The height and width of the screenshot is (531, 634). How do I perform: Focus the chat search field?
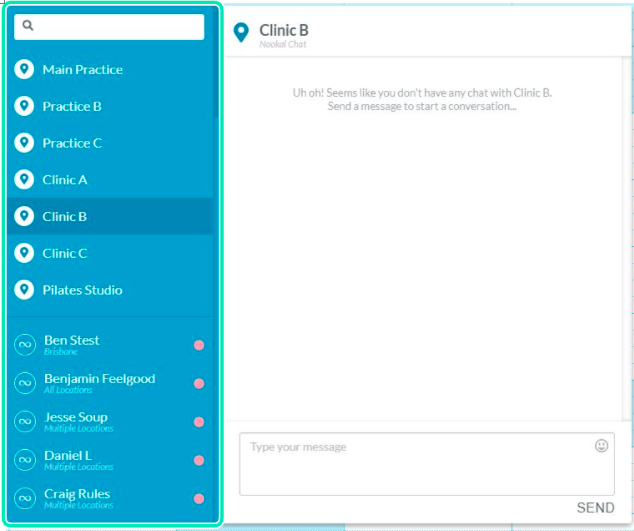pos(109,27)
